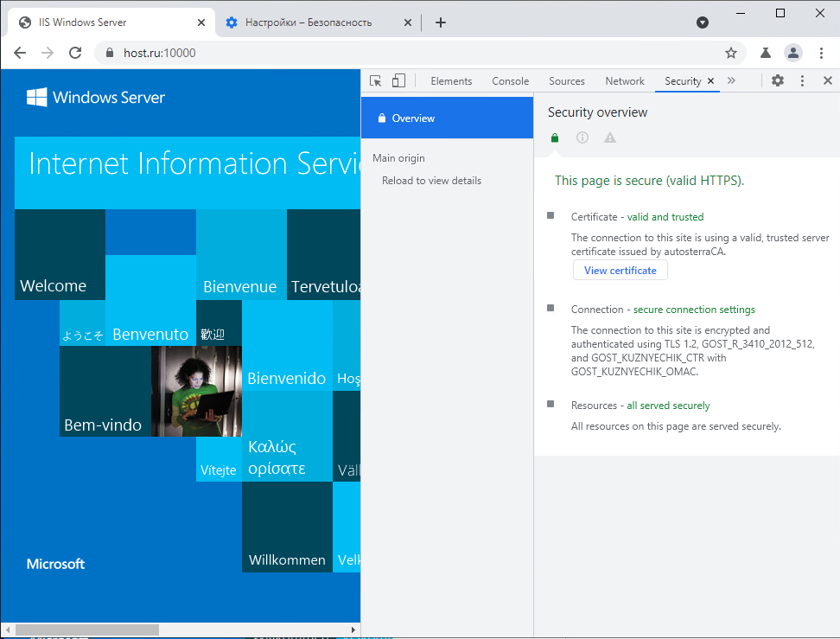Click the Welcome tile

click(60, 254)
